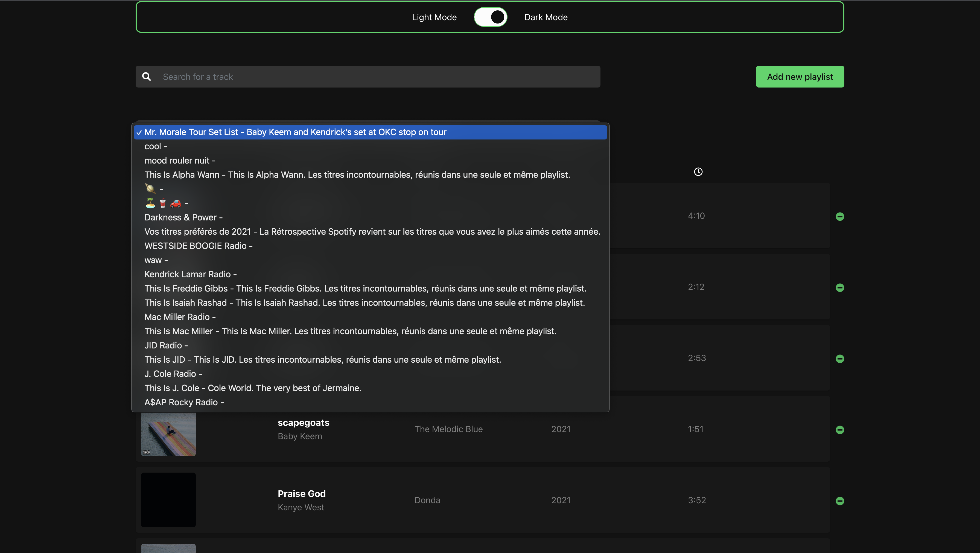
Task: Remove scapegoats track with minus icon
Action: click(x=840, y=430)
